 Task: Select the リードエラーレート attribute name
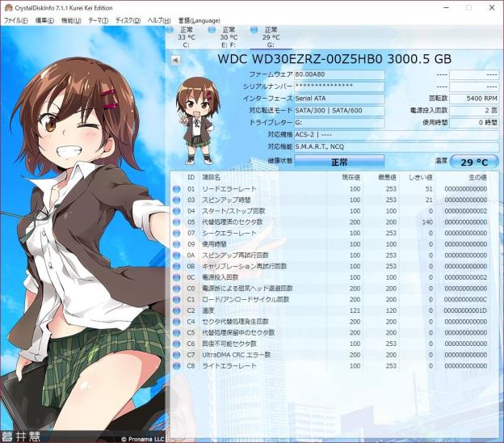click(229, 189)
